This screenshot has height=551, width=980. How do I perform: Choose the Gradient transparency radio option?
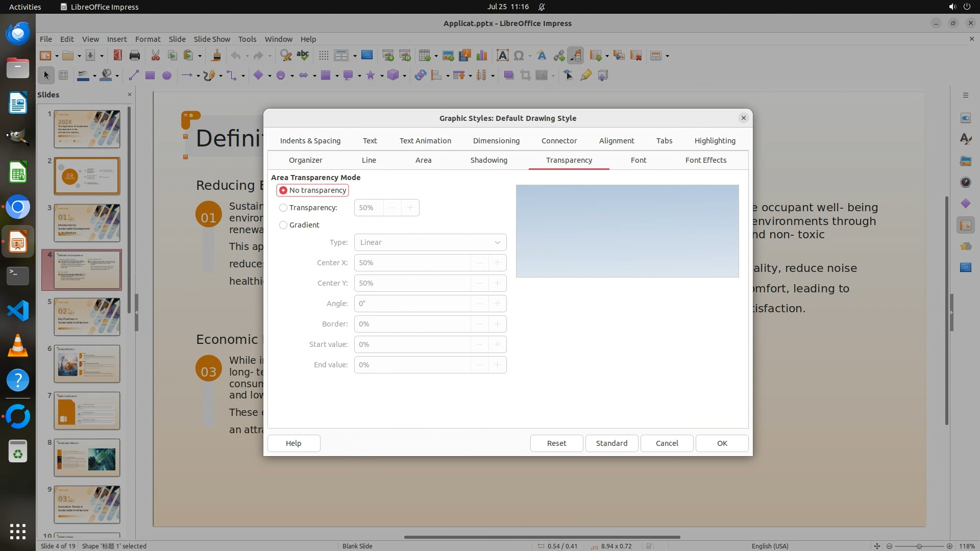pyautogui.click(x=283, y=225)
